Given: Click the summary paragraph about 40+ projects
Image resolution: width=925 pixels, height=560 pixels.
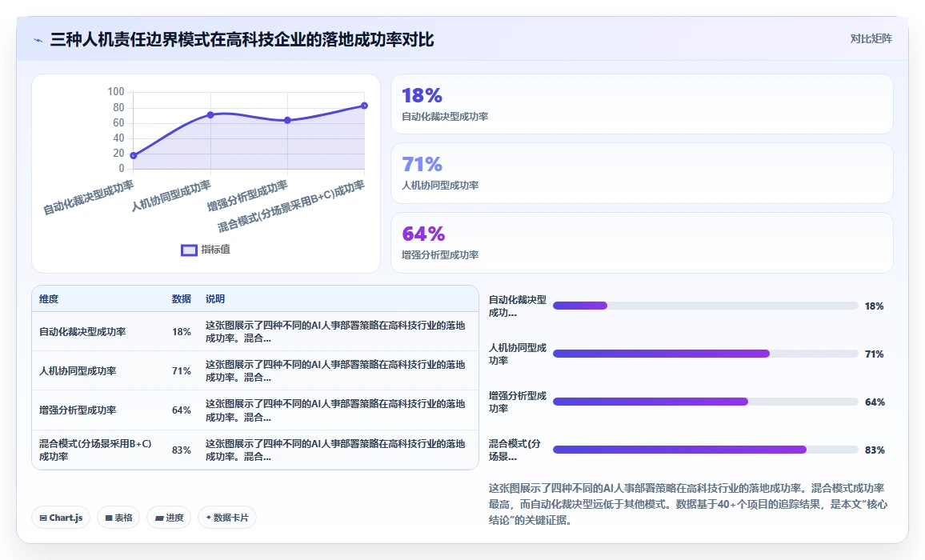Looking at the screenshot, I should tap(688, 504).
